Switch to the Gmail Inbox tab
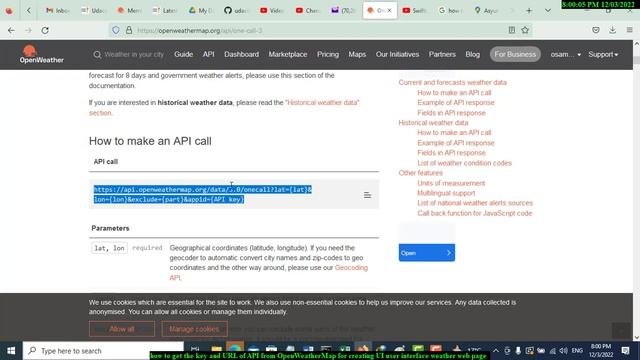The width and height of the screenshot is (640, 360). click(57, 11)
